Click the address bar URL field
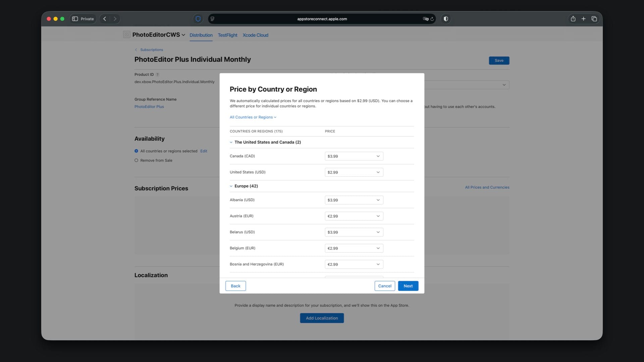The width and height of the screenshot is (644, 362). pyautogui.click(x=322, y=19)
